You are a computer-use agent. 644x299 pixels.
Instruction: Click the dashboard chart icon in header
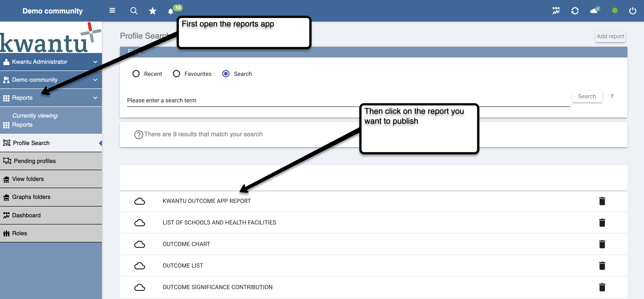click(x=556, y=11)
